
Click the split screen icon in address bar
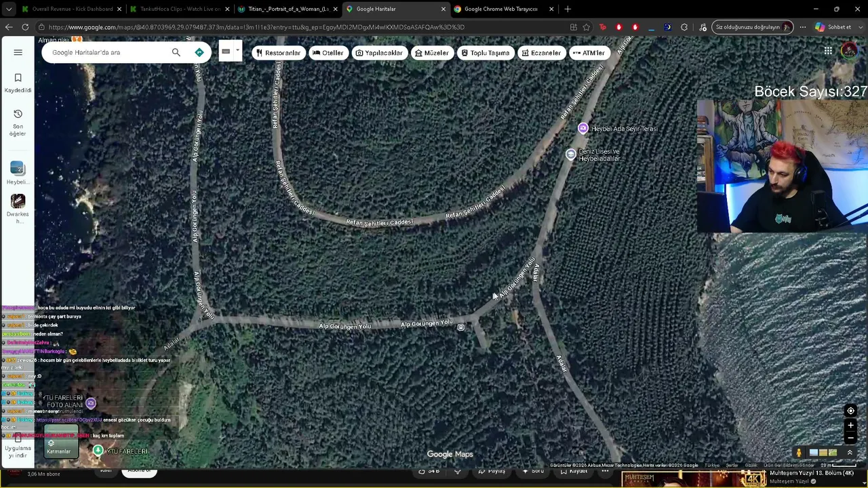574,27
